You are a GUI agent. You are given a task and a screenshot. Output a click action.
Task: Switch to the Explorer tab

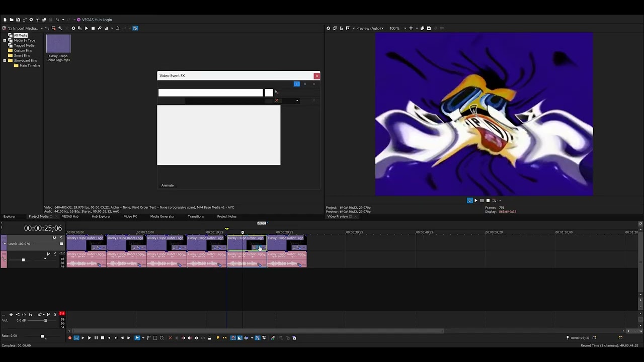[10, 217]
